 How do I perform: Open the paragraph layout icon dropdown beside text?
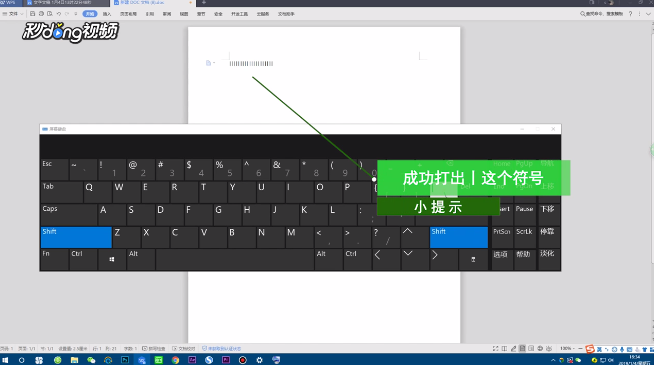click(x=210, y=63)
